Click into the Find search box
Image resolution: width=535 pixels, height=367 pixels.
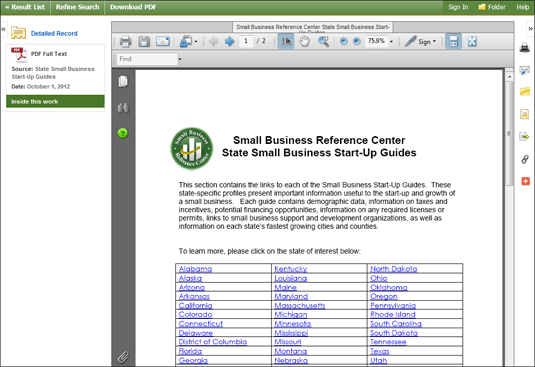(x=147, y=59)
